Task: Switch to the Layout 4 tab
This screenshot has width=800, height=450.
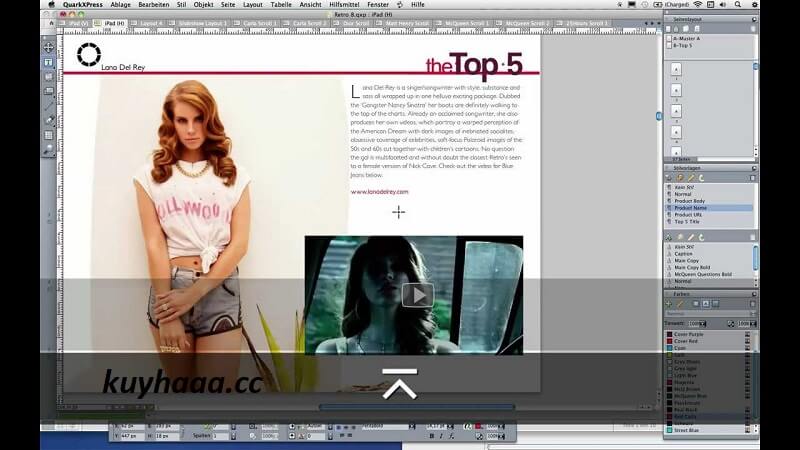Action: pos(147,23)
